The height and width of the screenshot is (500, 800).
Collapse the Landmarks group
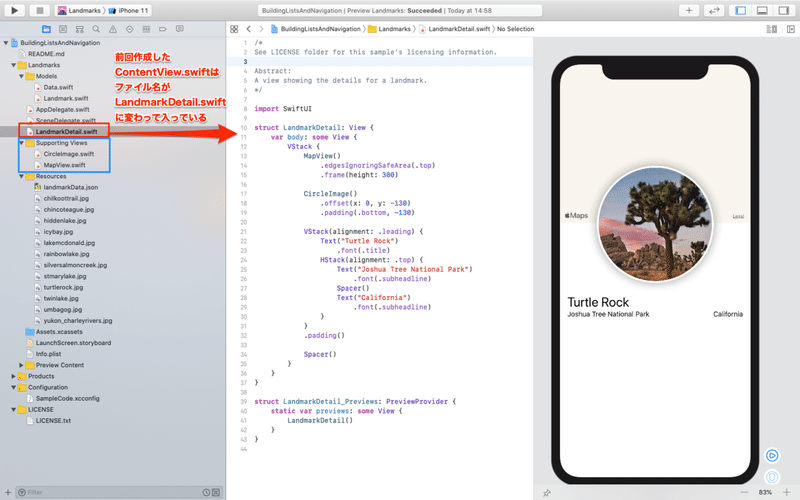click(14, 65)
